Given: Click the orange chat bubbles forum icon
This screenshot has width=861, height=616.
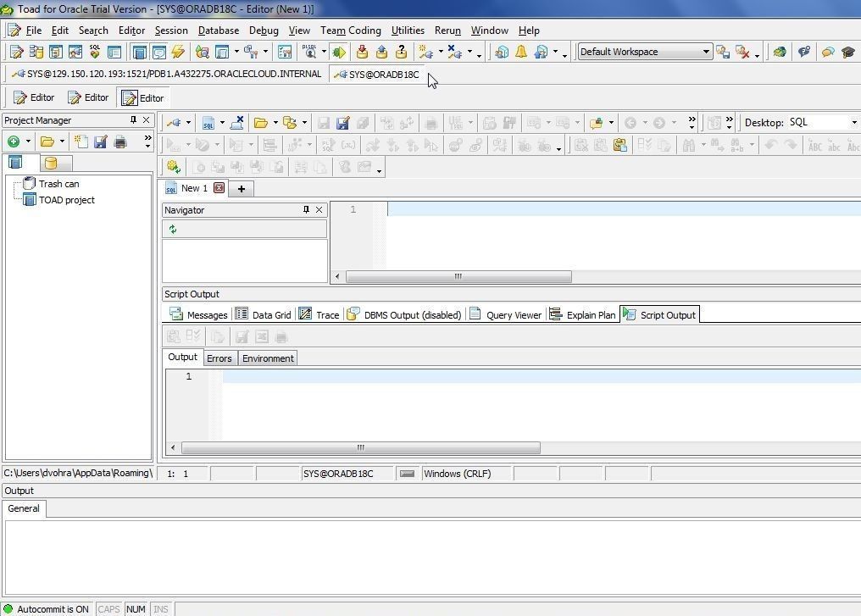Looking at the screenshot, I should (828, 53).
